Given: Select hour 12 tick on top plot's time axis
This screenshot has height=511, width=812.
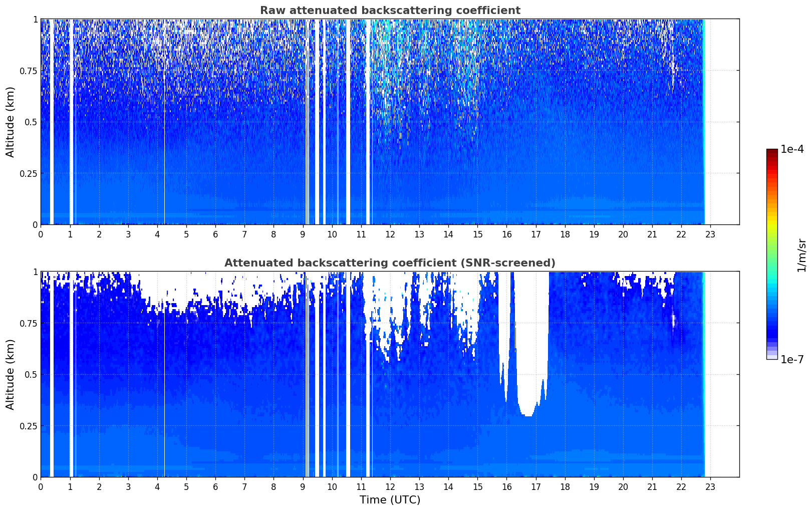Looking at the screenshot, I should pyautogui.click(x=390, y=234).
